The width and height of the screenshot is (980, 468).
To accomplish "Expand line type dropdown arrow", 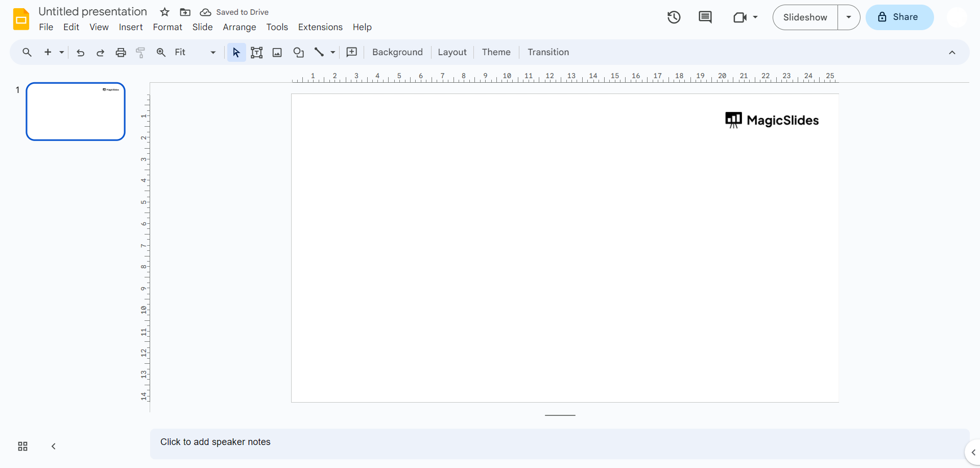I will click(332, 52).
